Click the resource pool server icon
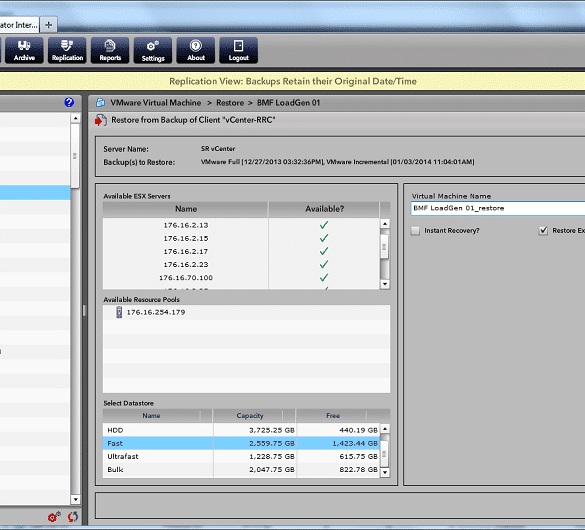 (119, 312)
